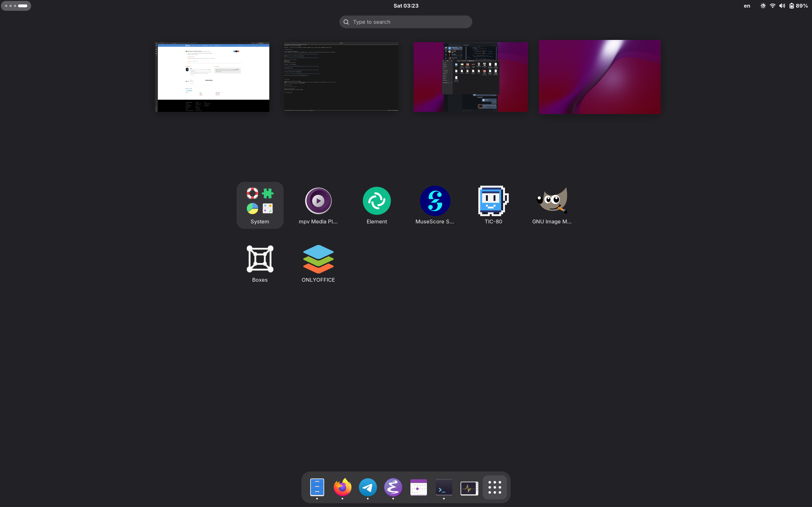Click the Type to search field
This screenshot has height=507, width=812.
[406, 22]
